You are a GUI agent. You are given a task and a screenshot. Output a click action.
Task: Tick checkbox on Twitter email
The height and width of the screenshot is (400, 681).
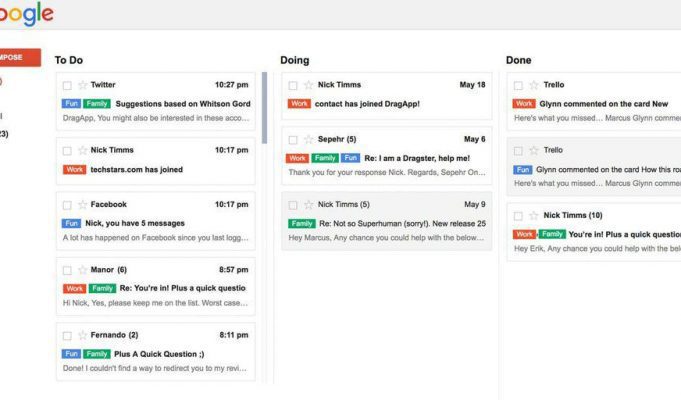(67, 86)
